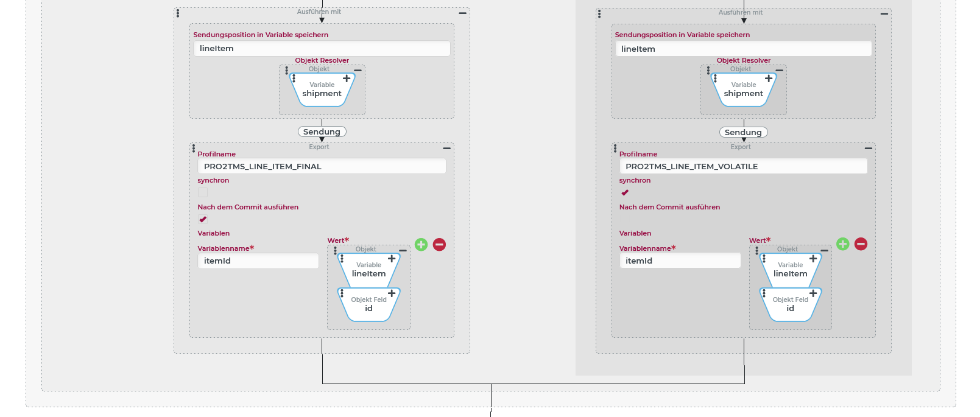Click green plus in PRO2TMS_LINE_ITEM_VOLATILE export
The width and height of the screenshot is (980, 417).
point(842,244)
